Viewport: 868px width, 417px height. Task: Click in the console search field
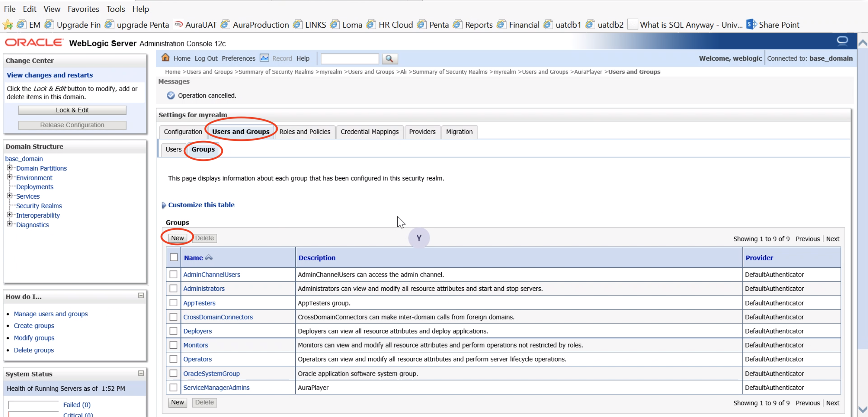click(x=350, y=59)
